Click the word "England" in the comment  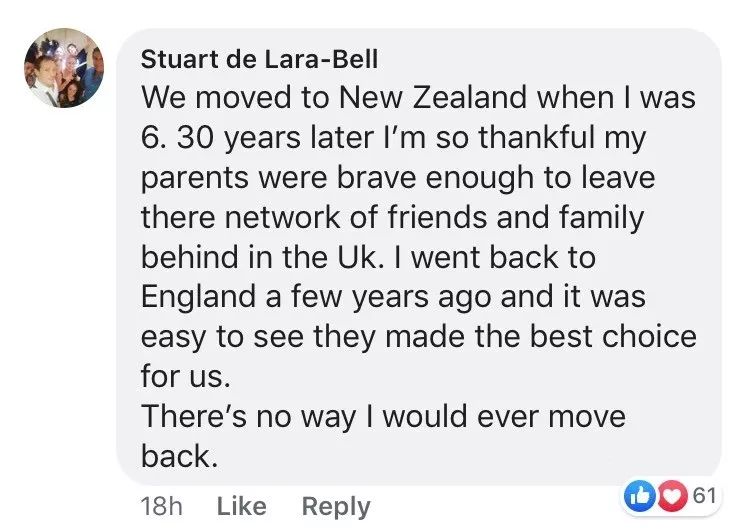point(199,298)
